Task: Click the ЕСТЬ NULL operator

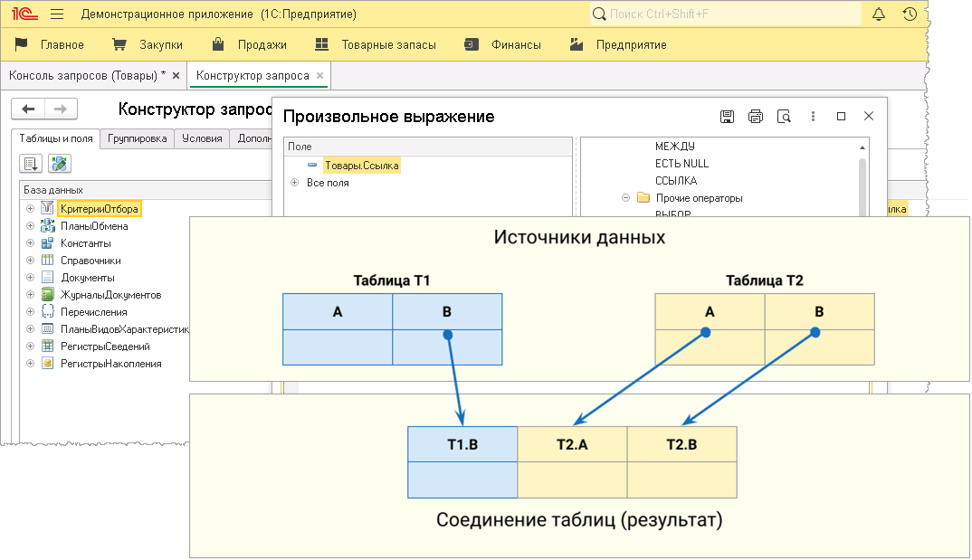Action: (x=681, y=164)
